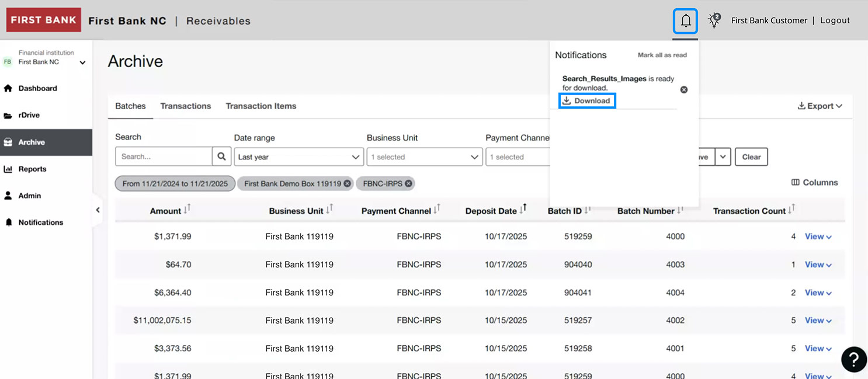Toggle sorting on the Deposit Date column

click(523, 208)
